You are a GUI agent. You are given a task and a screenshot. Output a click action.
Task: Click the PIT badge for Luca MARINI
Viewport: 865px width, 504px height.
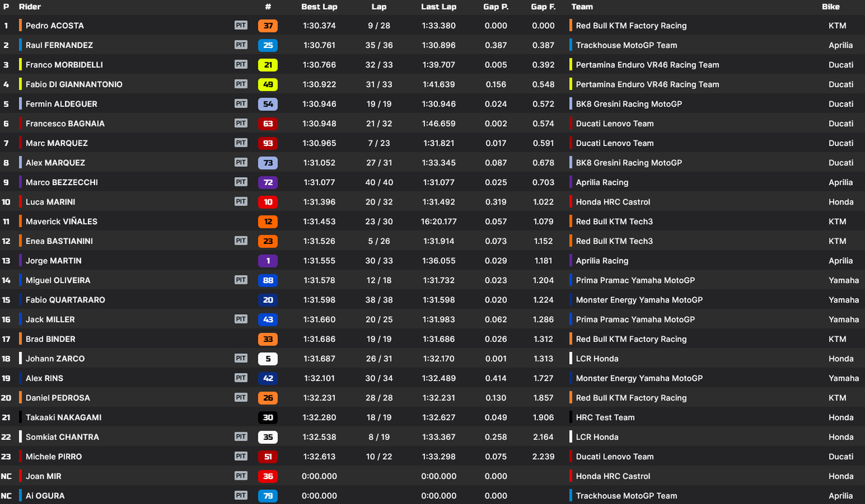(x=241, y=201)
